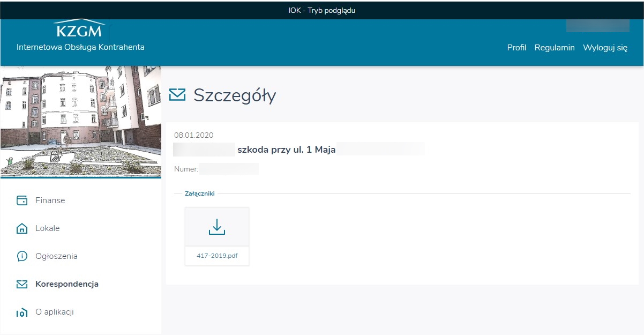Screen dimensions: 644x335
Task: Click the building courtyard photo
Action: point(80,122)
